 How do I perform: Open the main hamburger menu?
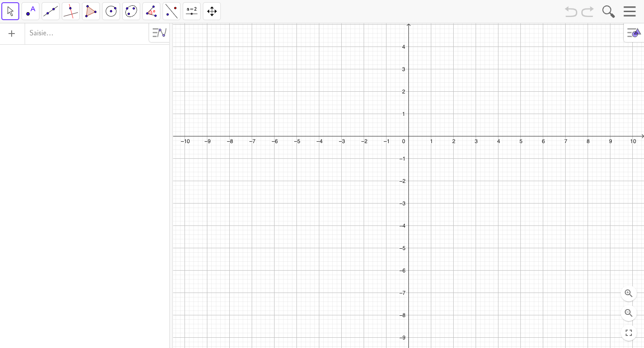click(x=630, y=11)
